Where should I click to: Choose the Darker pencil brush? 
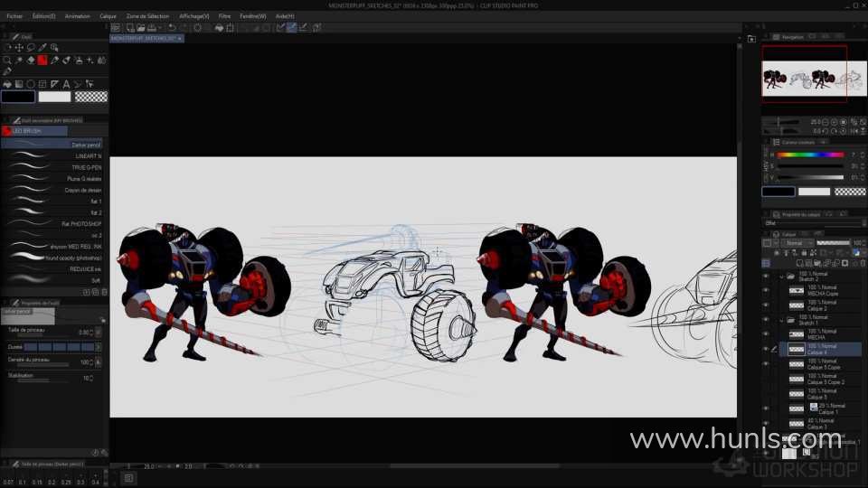(x=52, y=145)
